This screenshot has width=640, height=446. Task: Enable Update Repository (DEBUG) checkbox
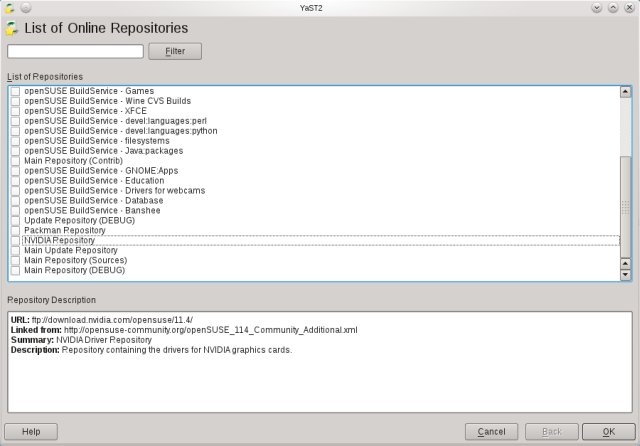(x=15, y=221)
